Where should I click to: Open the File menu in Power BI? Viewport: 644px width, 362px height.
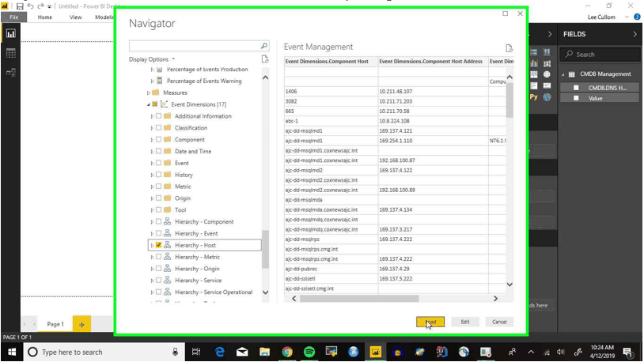coord(14,17)
